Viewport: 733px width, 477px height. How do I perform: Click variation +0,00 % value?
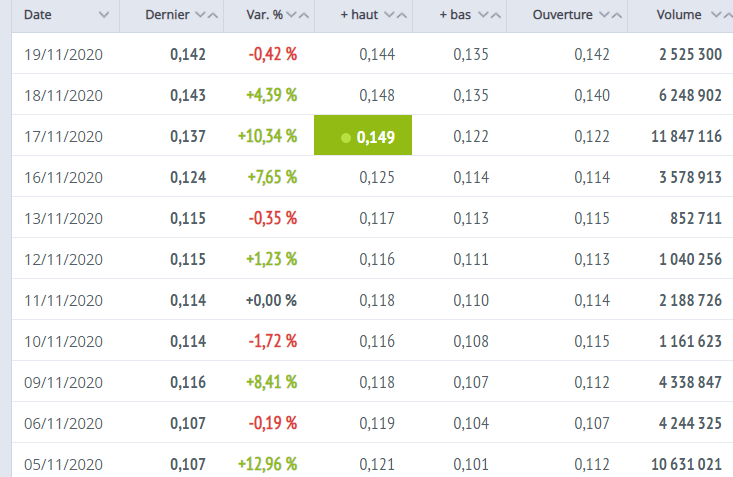click(272, 300)
